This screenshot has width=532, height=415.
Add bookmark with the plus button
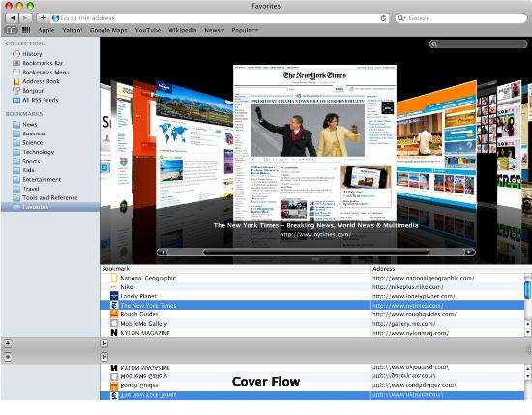pyautogui.click(x=44, y=18)
